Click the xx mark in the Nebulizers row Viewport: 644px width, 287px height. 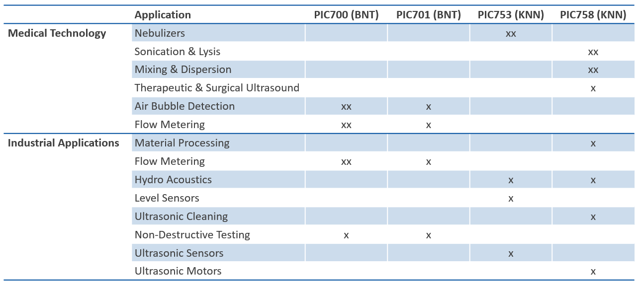click(x=511, y=34)
